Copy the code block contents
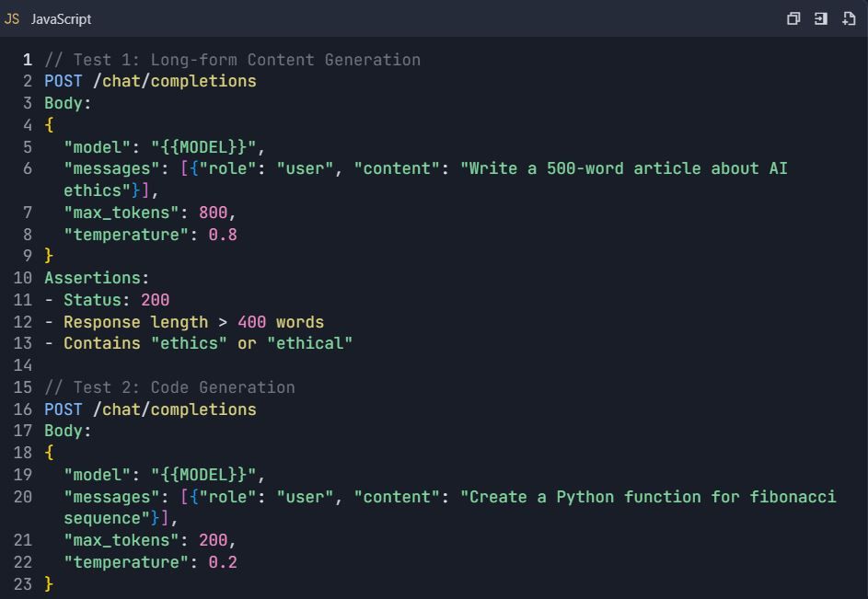The height and width of the screenshot is (599, 868). click(x=793, y=18)
